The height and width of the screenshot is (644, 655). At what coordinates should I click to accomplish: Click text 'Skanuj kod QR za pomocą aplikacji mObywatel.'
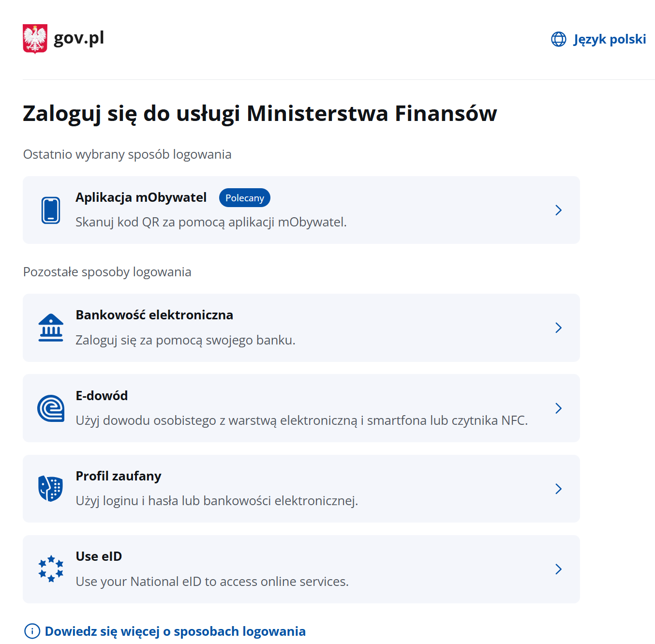pos(211,222)
